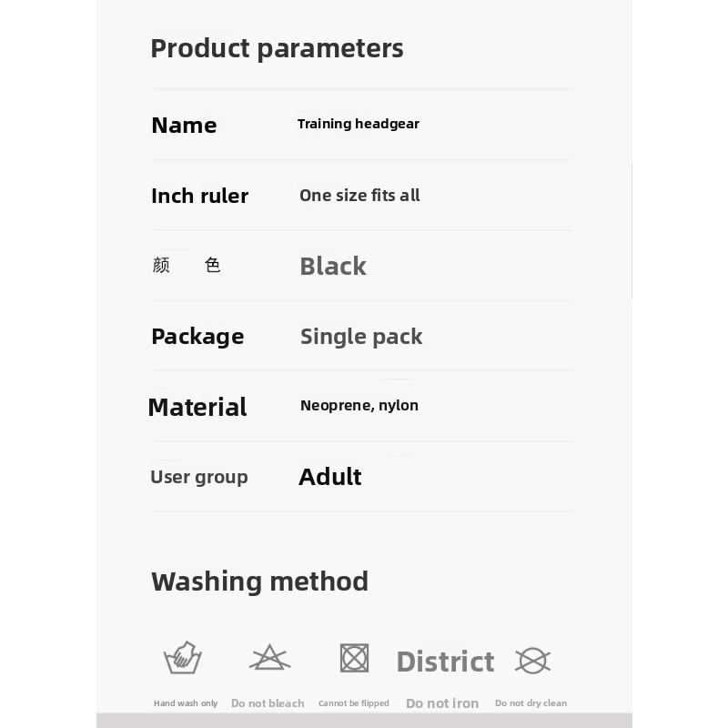Click the "Product parameters" heading
The height and width of the screenshot is (728, 728).
[277, 48]
